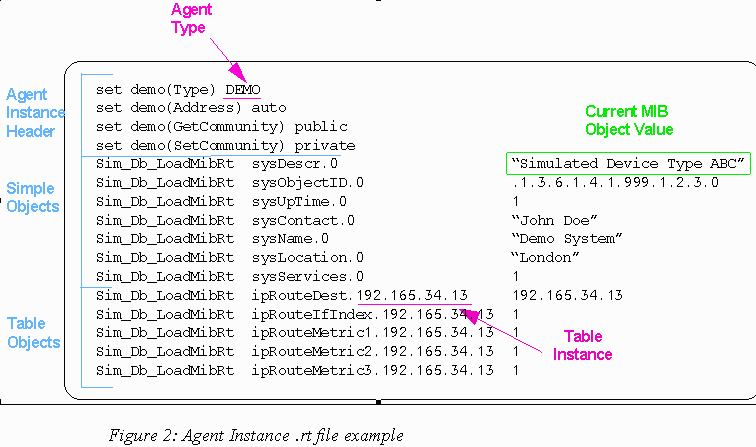The width and height of the screenshot is (756, 447).
Task: Select the "set demo(Address) auto" line
Action: click(x=191, y=107)
